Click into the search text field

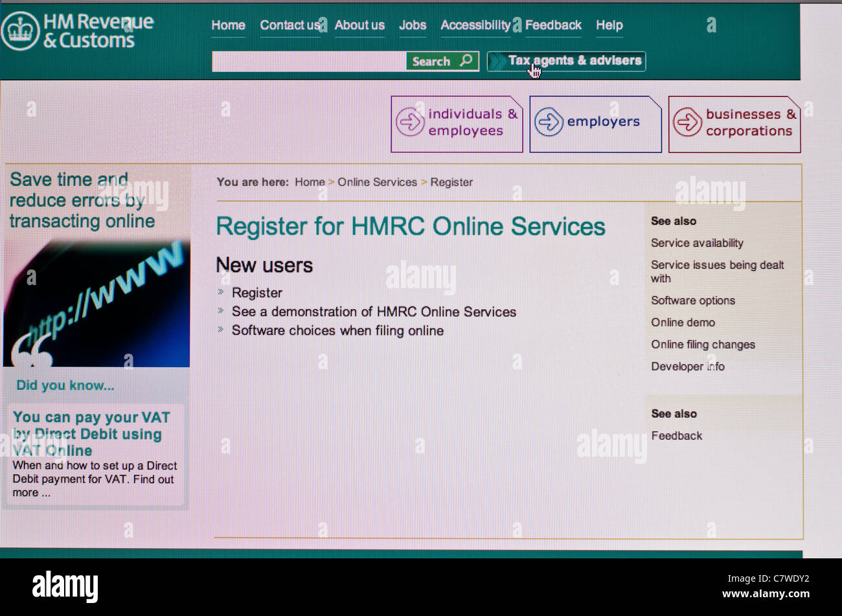tap(309, 62)
